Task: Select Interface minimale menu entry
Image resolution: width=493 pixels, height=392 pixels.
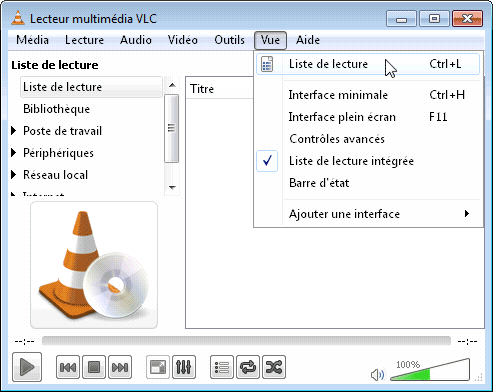Action: pyautogui.click(x=368, y=95)
